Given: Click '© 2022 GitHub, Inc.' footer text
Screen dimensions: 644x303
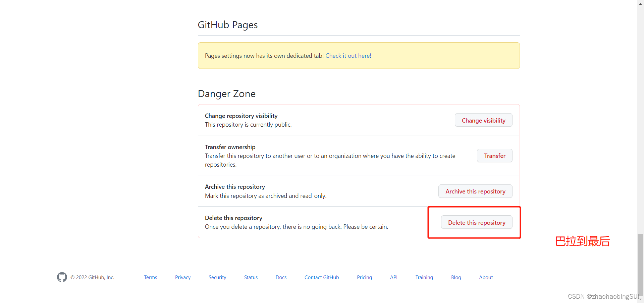Looking at the screenshot, I should [92, 277].
